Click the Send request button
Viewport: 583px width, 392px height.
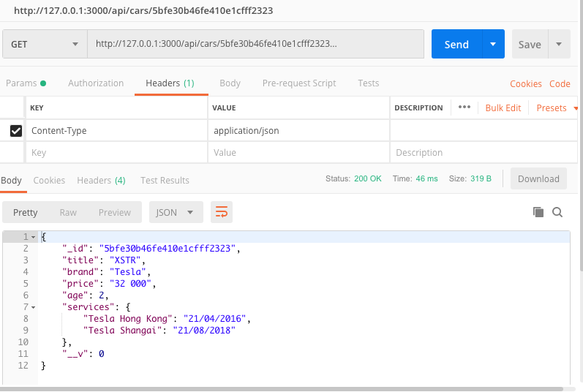(456, 44)
